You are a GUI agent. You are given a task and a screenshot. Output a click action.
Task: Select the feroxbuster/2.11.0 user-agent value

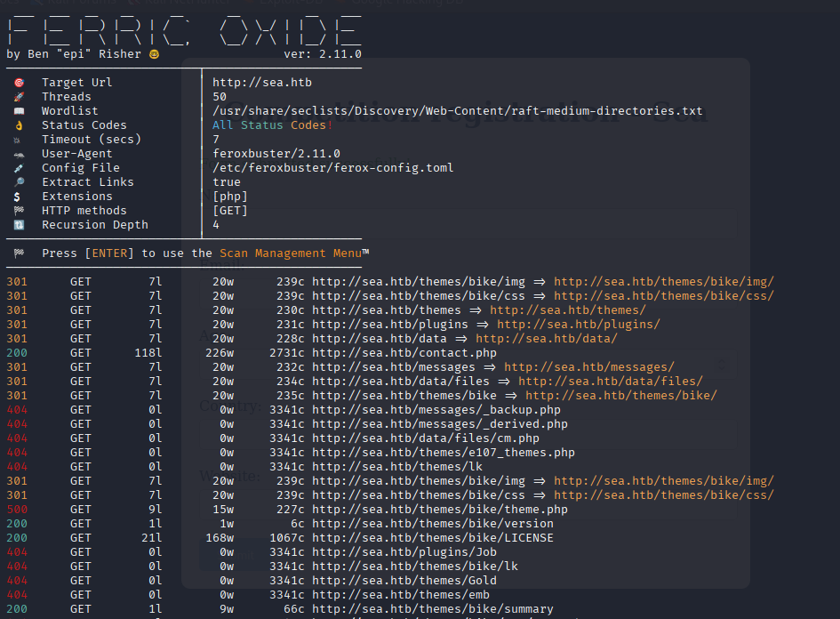click(x=276, y=154)
